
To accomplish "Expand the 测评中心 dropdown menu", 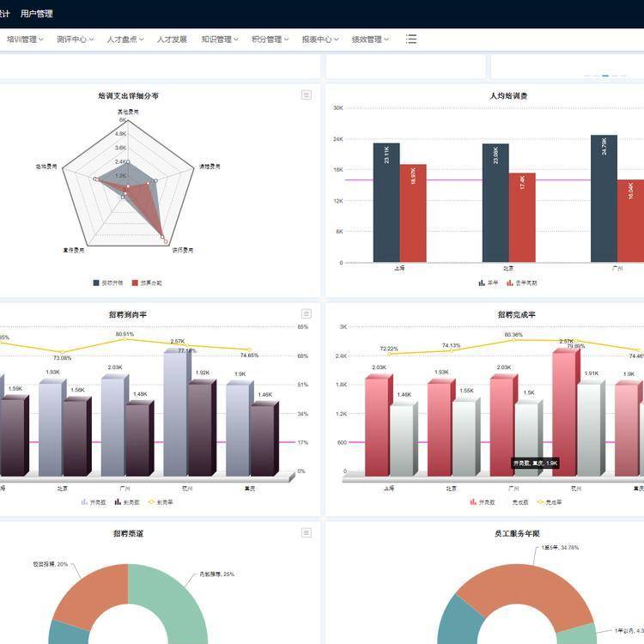I will click(x=75, y=39).
